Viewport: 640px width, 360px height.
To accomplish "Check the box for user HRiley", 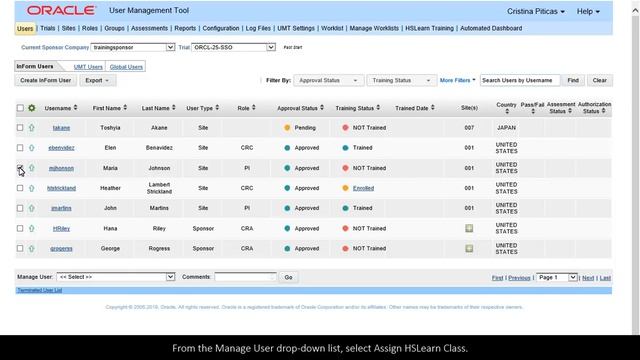I will click(x=20, y=228).
